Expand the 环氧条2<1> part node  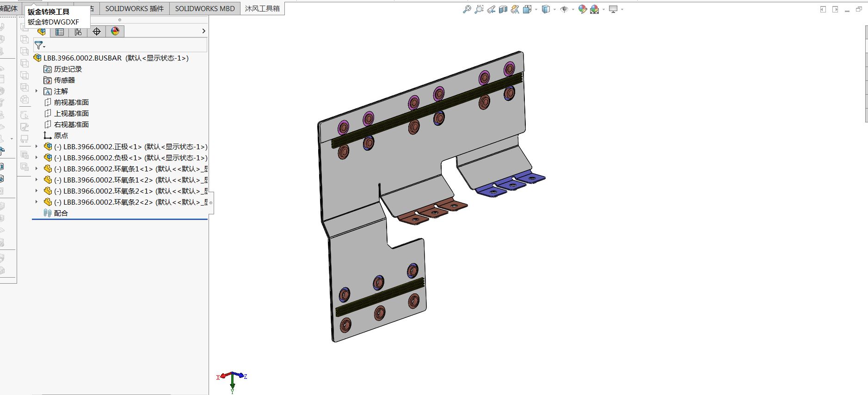click(x=37, y=191)
